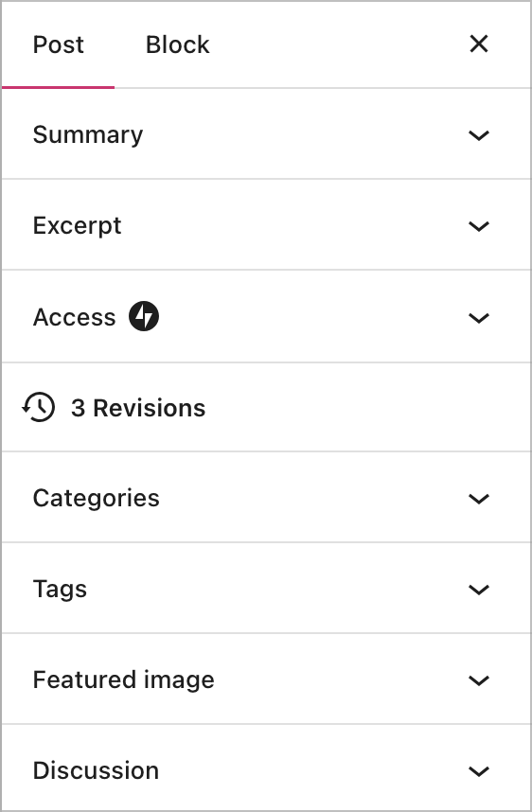The width and height of the screenshot is (532, 812).
Task: Expand the Summary panel chevron
Action: tap(479, 135)
